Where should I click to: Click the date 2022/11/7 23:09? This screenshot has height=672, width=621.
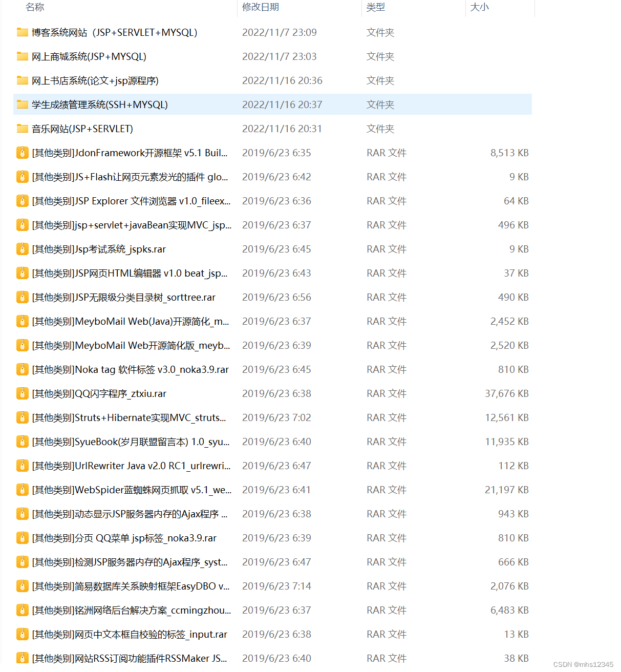(280, 32)
